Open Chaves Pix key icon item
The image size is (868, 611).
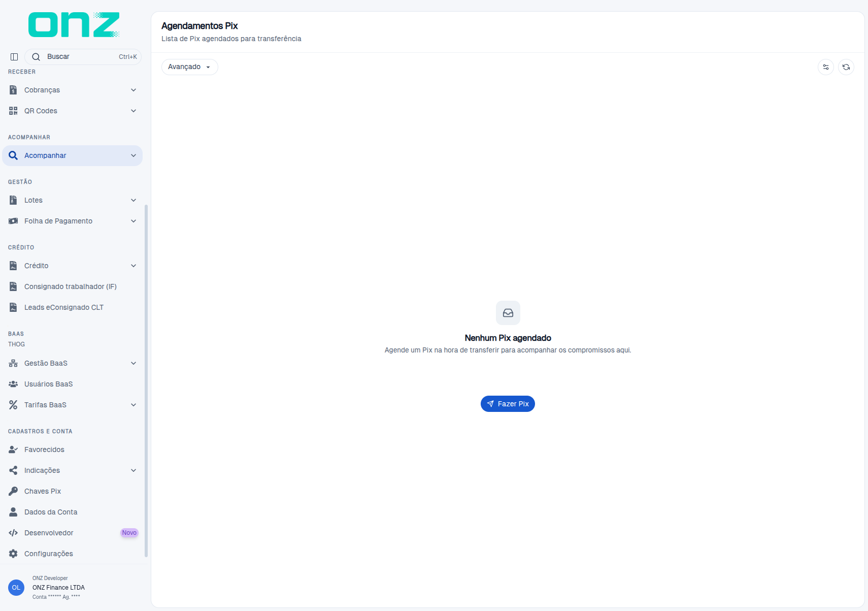click(x=72, y=491)
